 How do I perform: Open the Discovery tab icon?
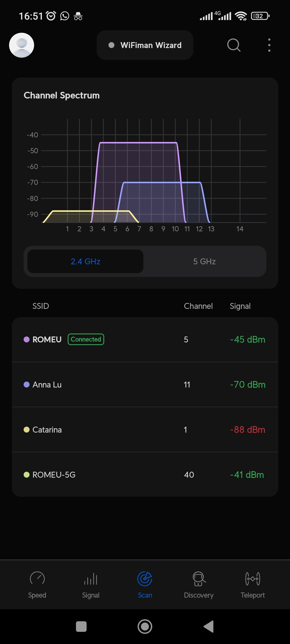[199, 579]
